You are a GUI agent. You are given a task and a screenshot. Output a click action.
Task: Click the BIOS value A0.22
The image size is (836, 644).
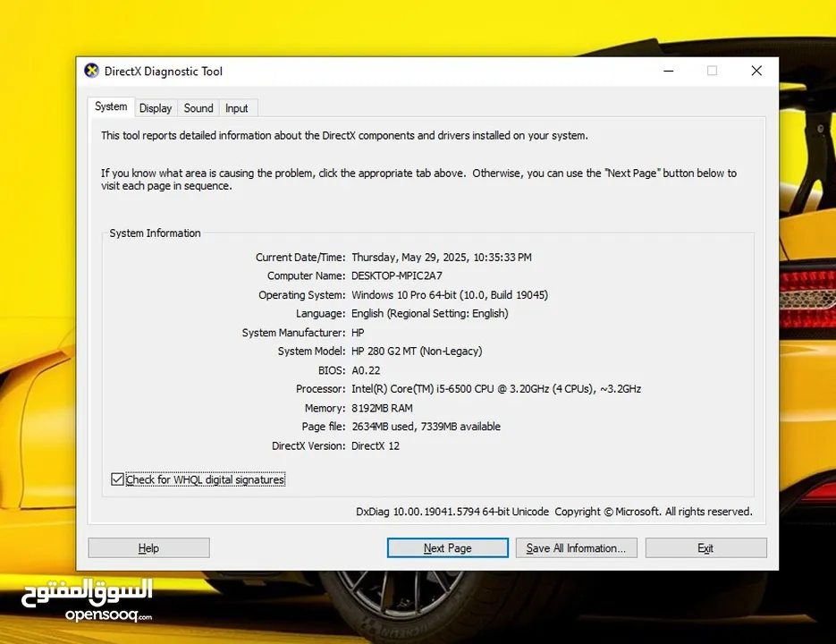click(366, 370)
